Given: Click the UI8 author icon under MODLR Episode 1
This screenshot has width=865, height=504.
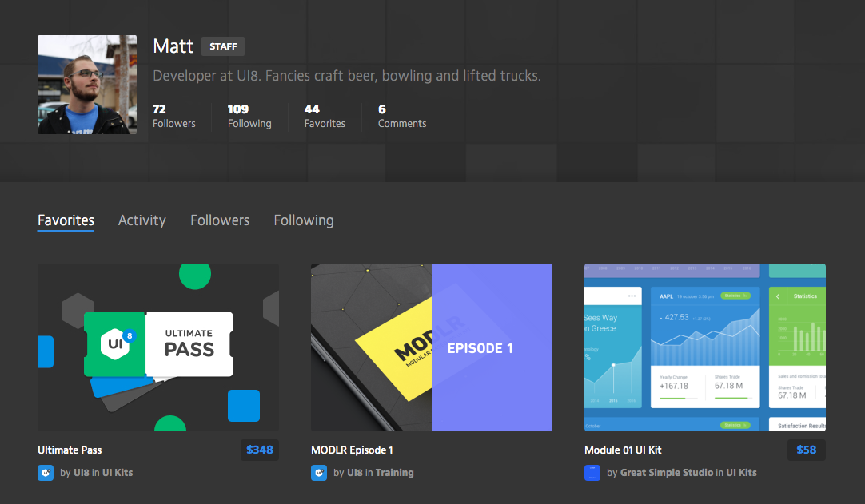Looking at the screenshot, I should click(319, 473).
